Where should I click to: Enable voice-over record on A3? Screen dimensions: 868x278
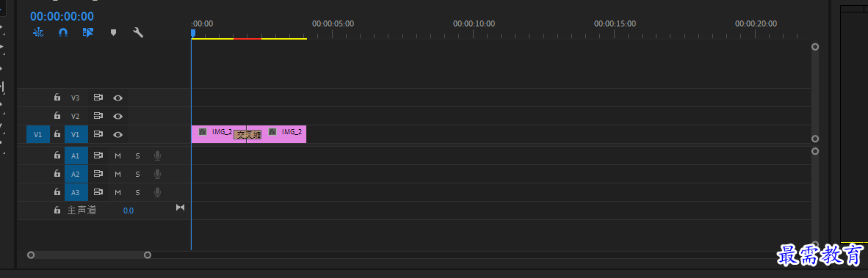[x=157, y=192]
